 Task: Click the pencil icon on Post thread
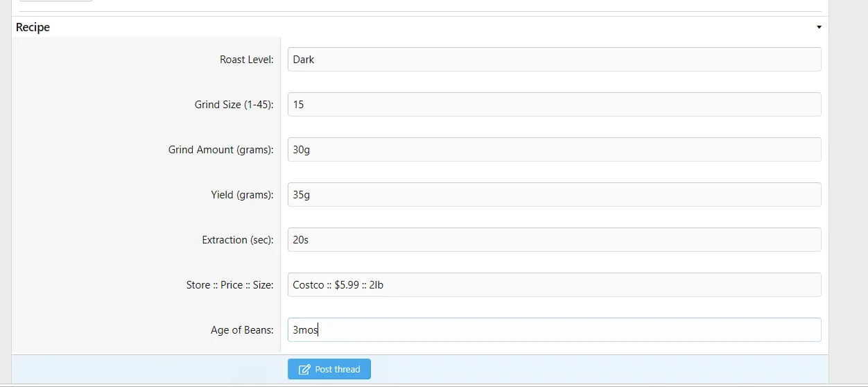point(304,370)
